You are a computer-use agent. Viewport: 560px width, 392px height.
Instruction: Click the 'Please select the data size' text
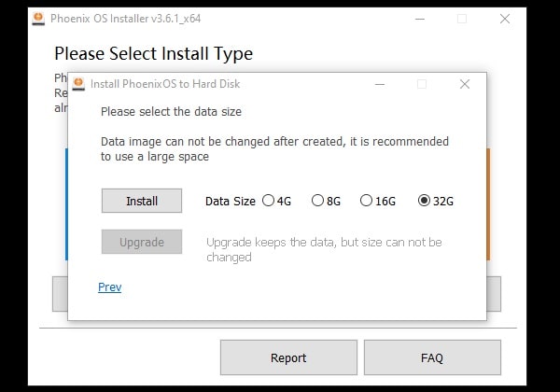171,112
